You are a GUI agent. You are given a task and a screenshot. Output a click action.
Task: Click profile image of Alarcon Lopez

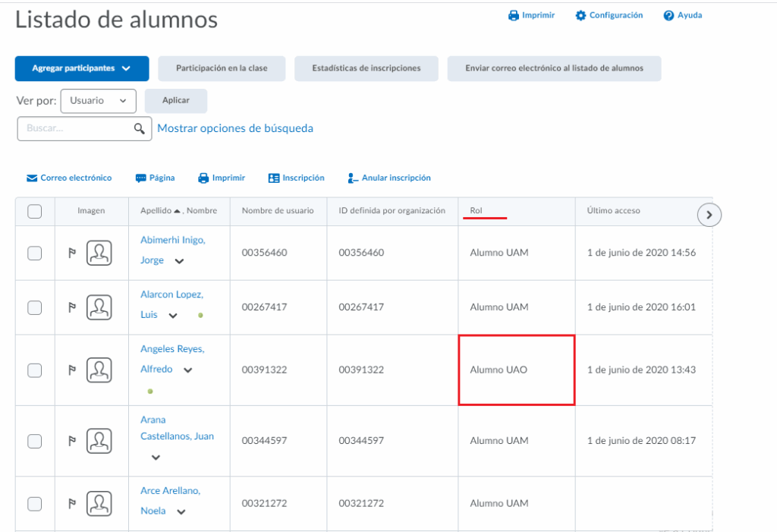pyautogui.click(x=99, y=307)
